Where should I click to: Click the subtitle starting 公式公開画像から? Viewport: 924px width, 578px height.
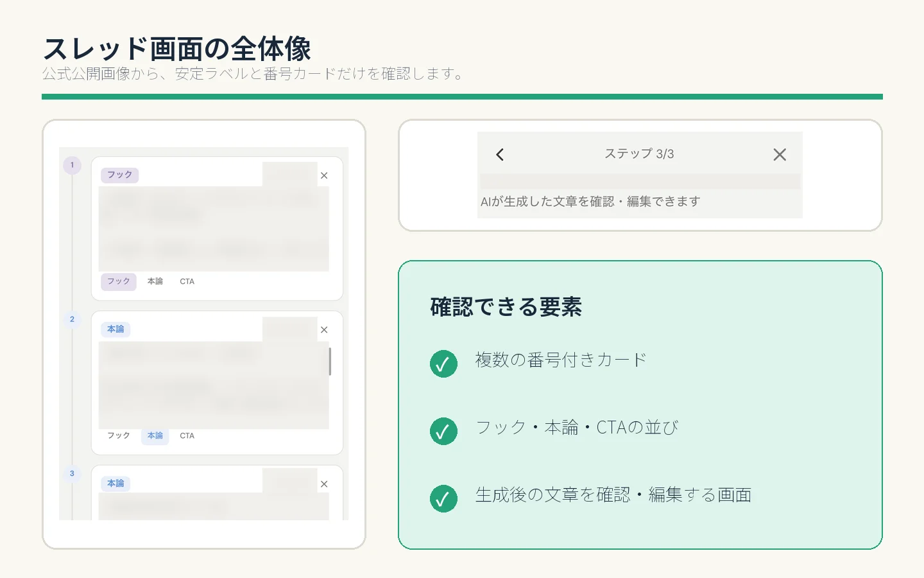pyautogui.click(x=253, y=74)
